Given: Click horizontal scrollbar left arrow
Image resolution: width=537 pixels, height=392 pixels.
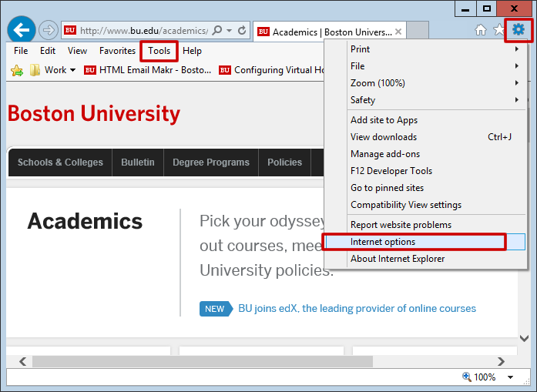Looking at the screenshot, I should 22,361.
